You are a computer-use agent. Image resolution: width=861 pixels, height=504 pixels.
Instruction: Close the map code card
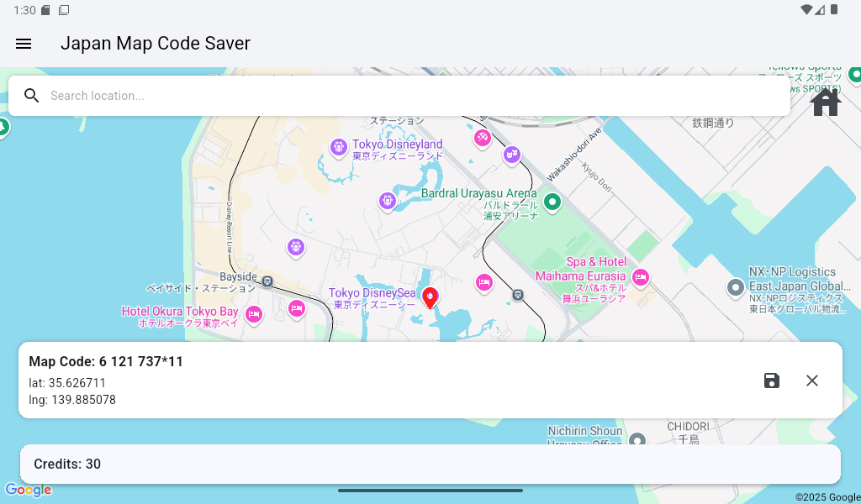(812, 380)
